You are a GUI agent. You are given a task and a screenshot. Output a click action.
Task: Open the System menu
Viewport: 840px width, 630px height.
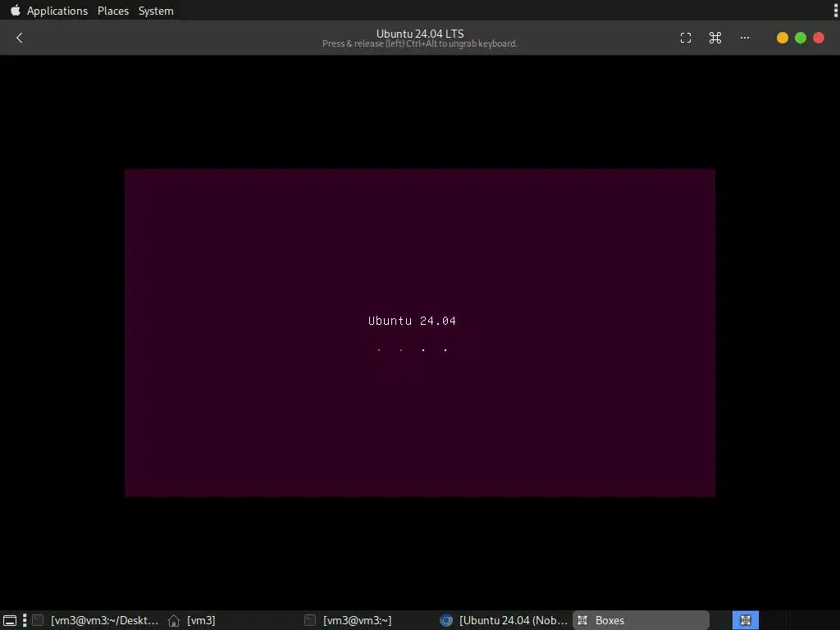tap(156, 11)
